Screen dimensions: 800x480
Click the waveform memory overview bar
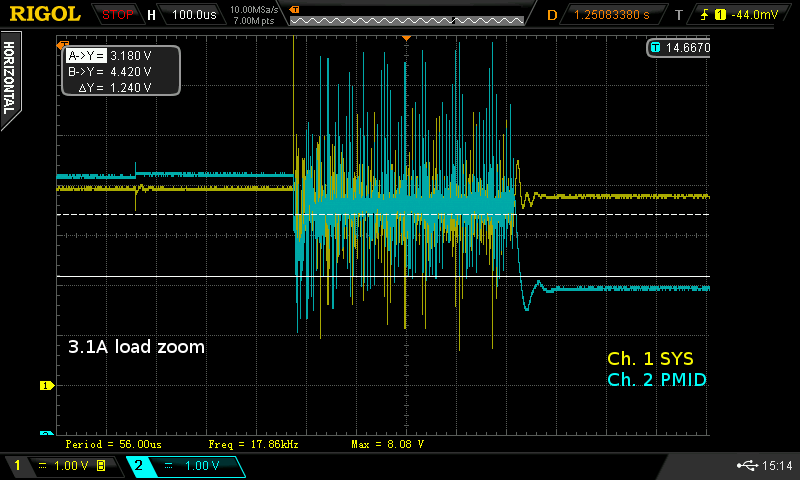pos(407,20)
